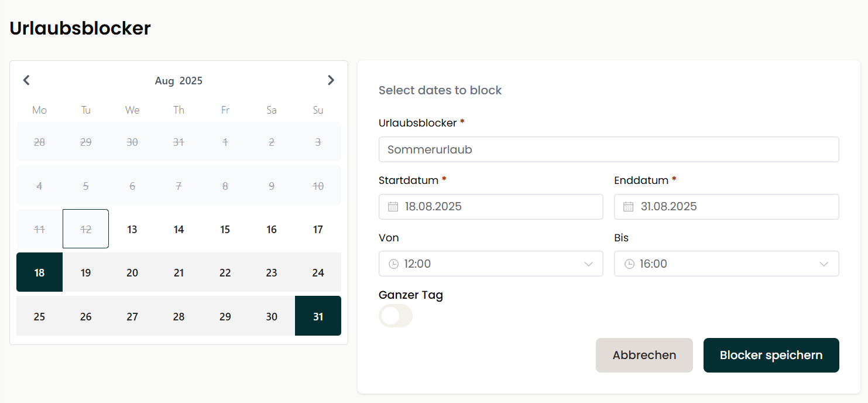Click calendar icon in Enddatum field
The width and height of the screenshot is (868, 403).
point(629,207)
